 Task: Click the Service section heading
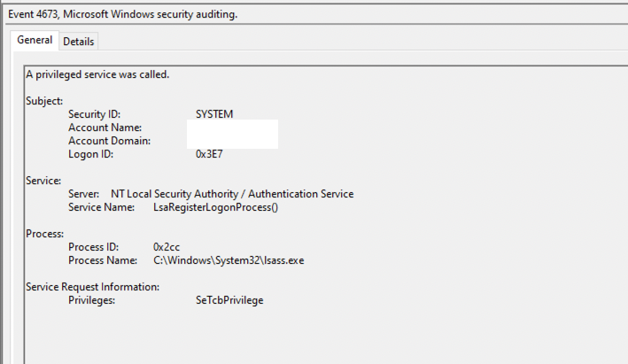[x=43, y=181]
